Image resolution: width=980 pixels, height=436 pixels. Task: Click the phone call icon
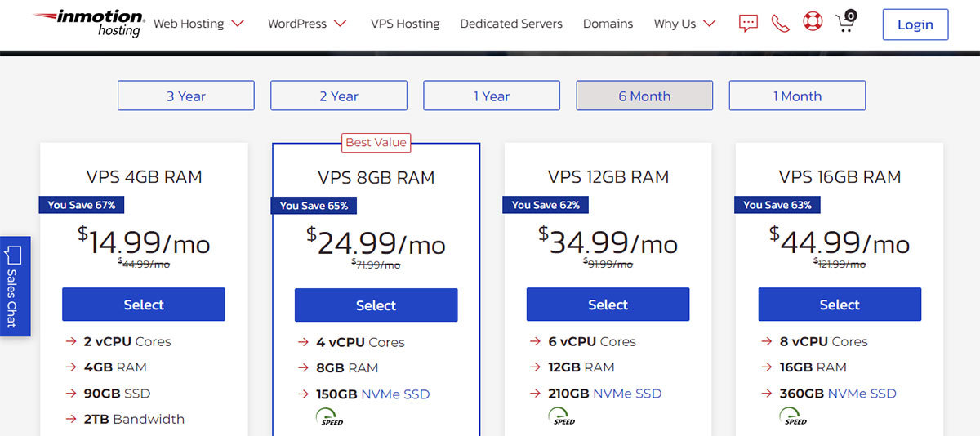[781, 24]
